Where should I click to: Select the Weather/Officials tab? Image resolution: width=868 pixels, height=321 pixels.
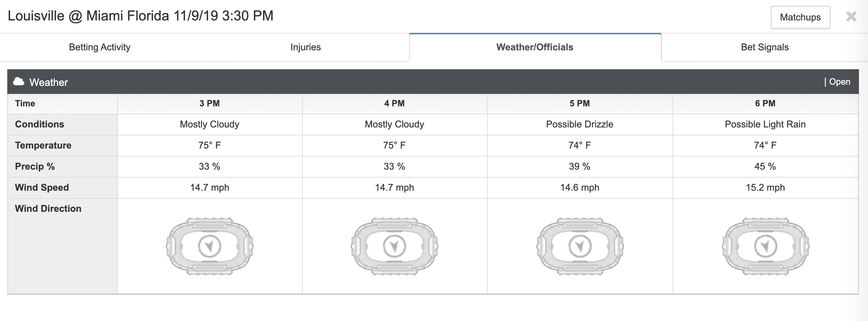pyautogui.click(x=535, y=47)
